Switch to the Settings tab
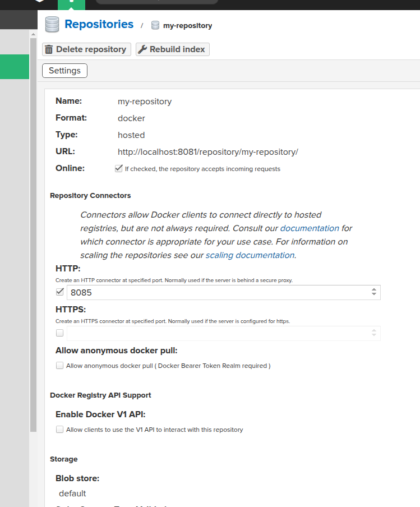 pyautogui.click(x=64, y=71)
